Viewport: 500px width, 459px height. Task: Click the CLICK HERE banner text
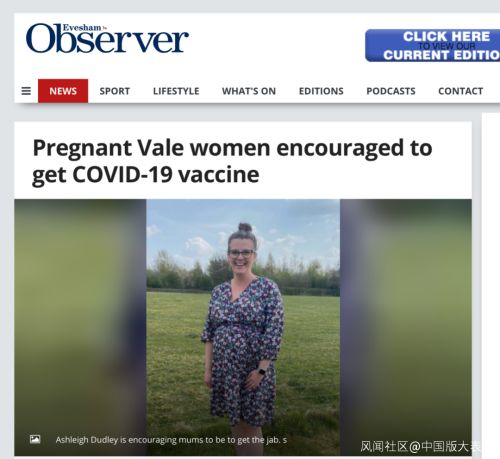click(446, 36)
